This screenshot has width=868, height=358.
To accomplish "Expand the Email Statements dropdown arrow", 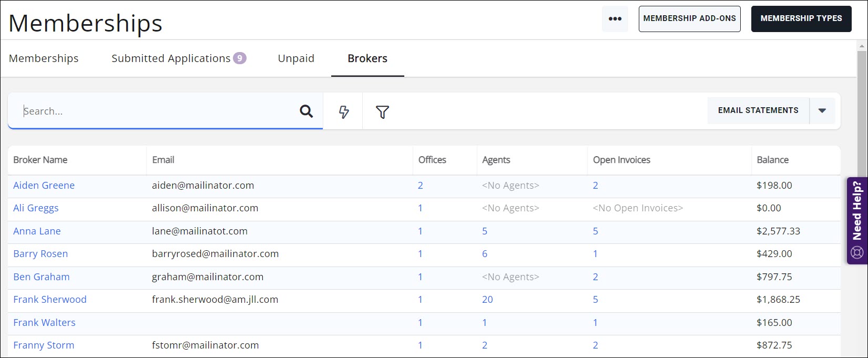I will (x=822, y=110).
